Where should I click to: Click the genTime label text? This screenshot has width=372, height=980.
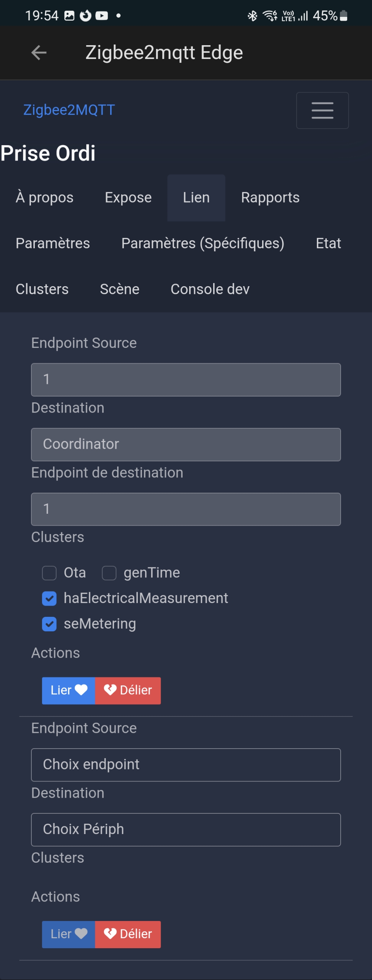152,573
